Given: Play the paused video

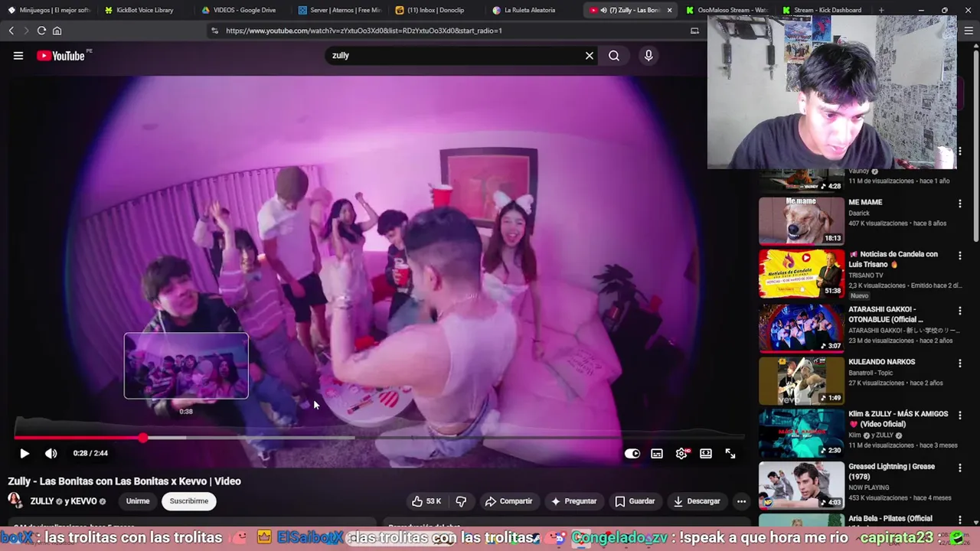Looking at the screenshot, I should click(24, 454).
